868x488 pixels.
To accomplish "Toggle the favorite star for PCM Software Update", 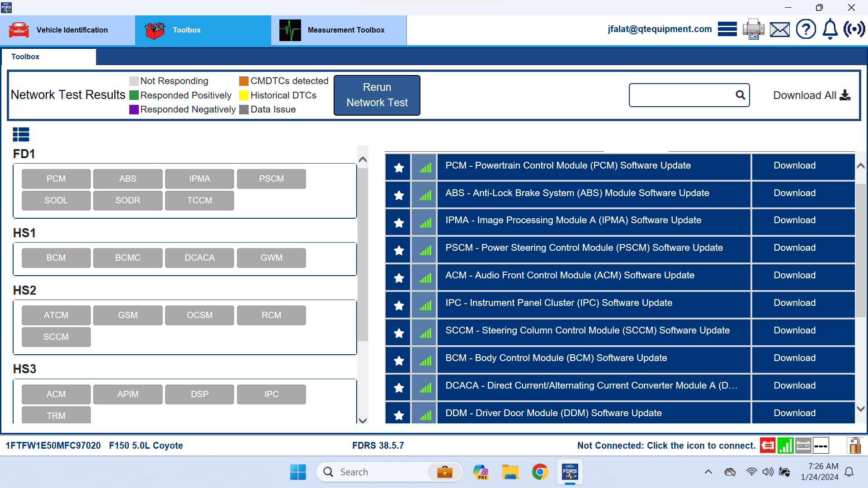I will [x=398, y=167].
